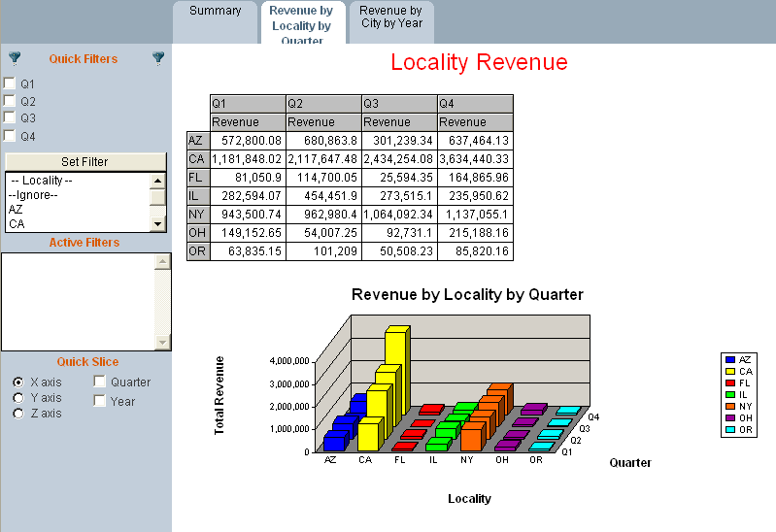Screen dimensions: 776x532
Task: Click the '-- Locality --' list header entry
Action: click(x=79, y=181)
